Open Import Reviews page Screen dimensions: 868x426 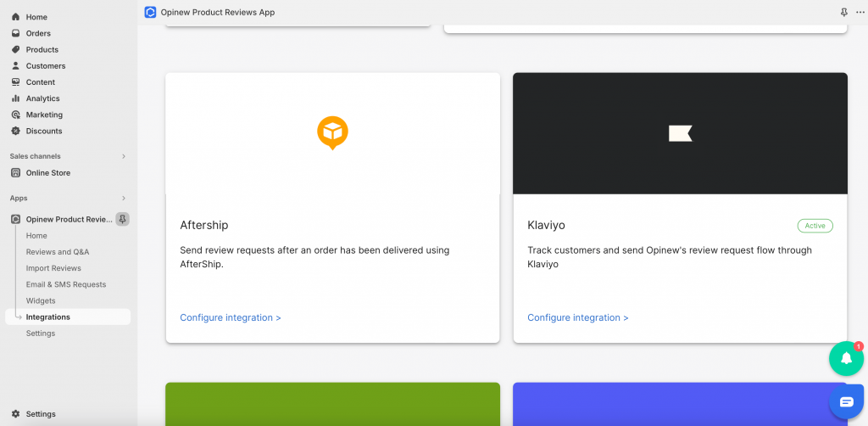pos(53,268)
